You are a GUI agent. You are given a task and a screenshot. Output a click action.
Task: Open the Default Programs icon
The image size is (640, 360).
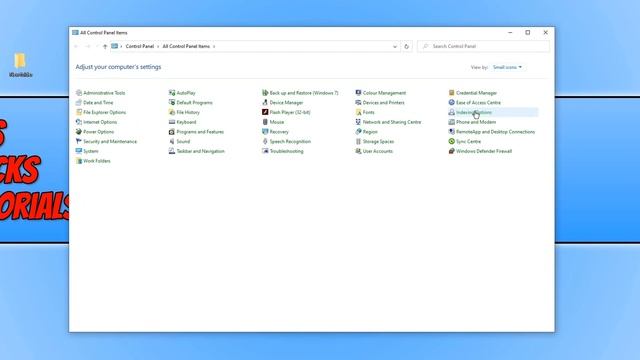172,103
